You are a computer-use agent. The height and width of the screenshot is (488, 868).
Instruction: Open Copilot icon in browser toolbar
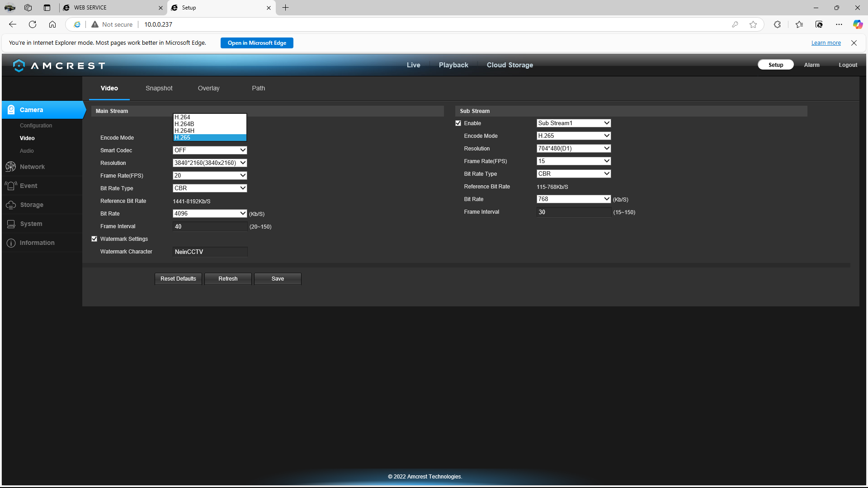pyautogui.click(x=858, y=24)
